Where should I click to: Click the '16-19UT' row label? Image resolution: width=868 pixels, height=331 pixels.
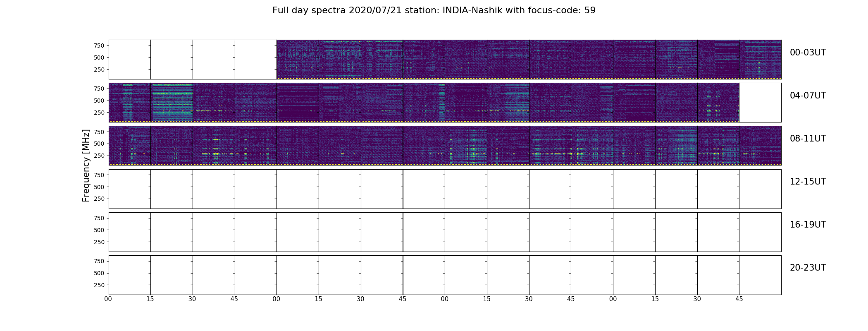(x=808, y=225)
